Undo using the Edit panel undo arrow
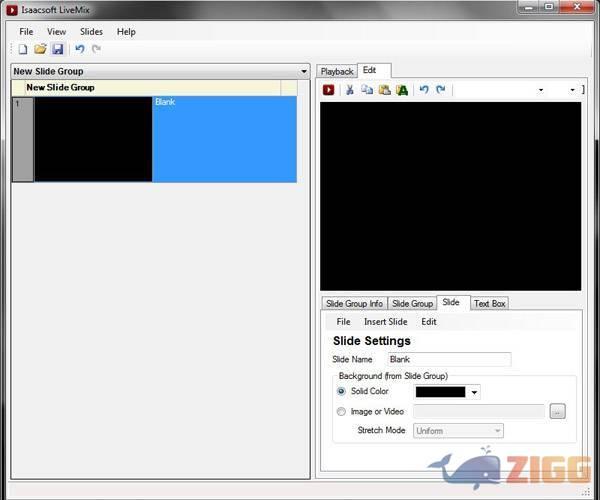Image resolution: width=600 pixels, height=500 pixels. 424,90
